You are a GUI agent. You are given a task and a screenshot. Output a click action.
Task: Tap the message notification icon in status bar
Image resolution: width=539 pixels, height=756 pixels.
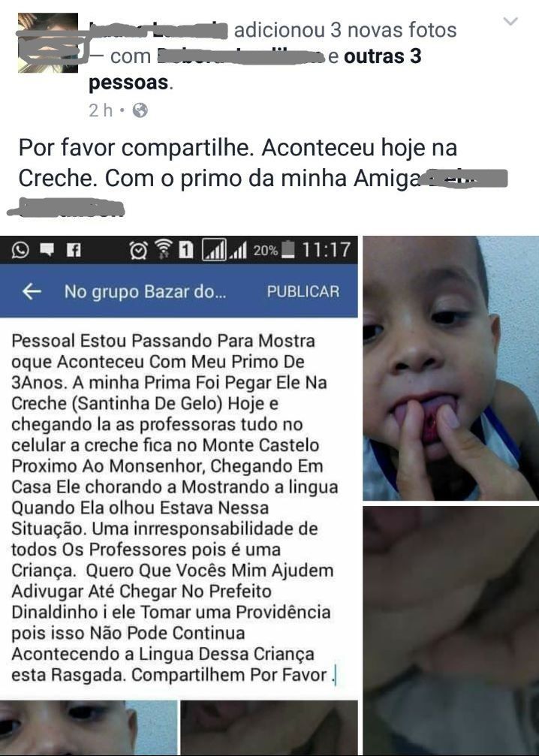click(47, 250)
